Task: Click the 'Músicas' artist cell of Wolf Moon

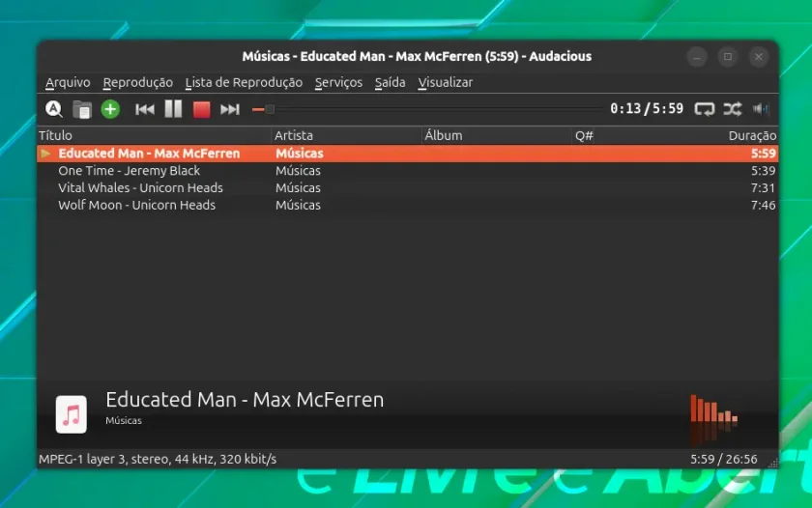Action: tap(298, 205)
